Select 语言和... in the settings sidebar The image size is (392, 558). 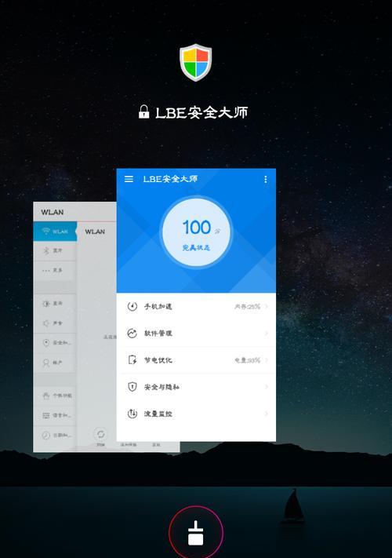55,415
